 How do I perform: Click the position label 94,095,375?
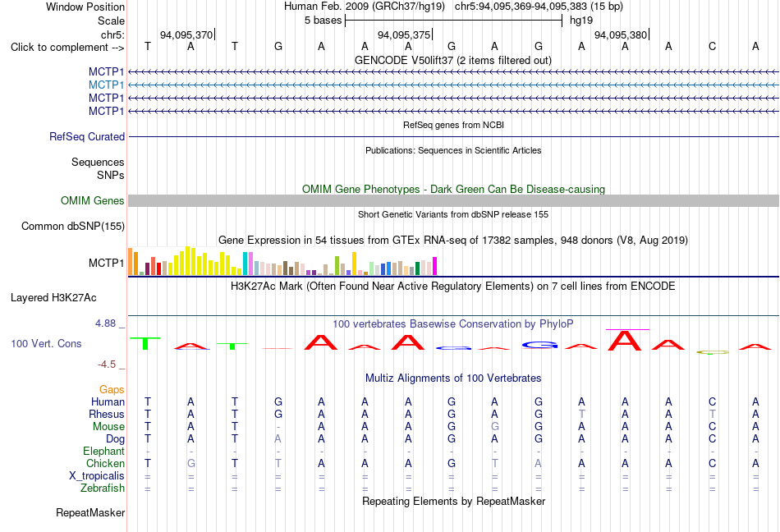(404, 34)
